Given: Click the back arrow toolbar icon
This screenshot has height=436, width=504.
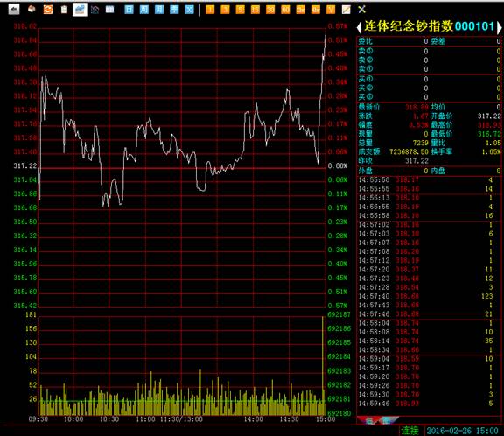Looking at the screenshot, I should pos(13,10).
